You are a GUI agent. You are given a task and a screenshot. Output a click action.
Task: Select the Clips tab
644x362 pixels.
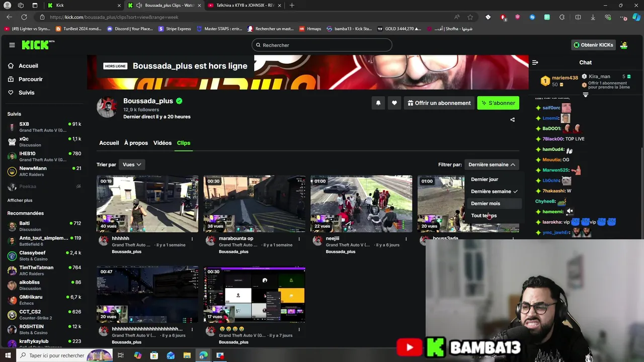[184, 143]
